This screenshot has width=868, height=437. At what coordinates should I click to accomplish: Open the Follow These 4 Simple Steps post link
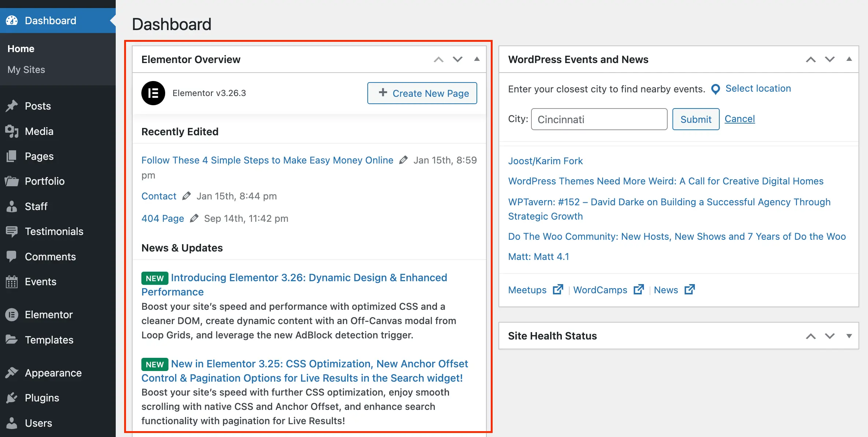pyautogui.click(x=267, y=160)
